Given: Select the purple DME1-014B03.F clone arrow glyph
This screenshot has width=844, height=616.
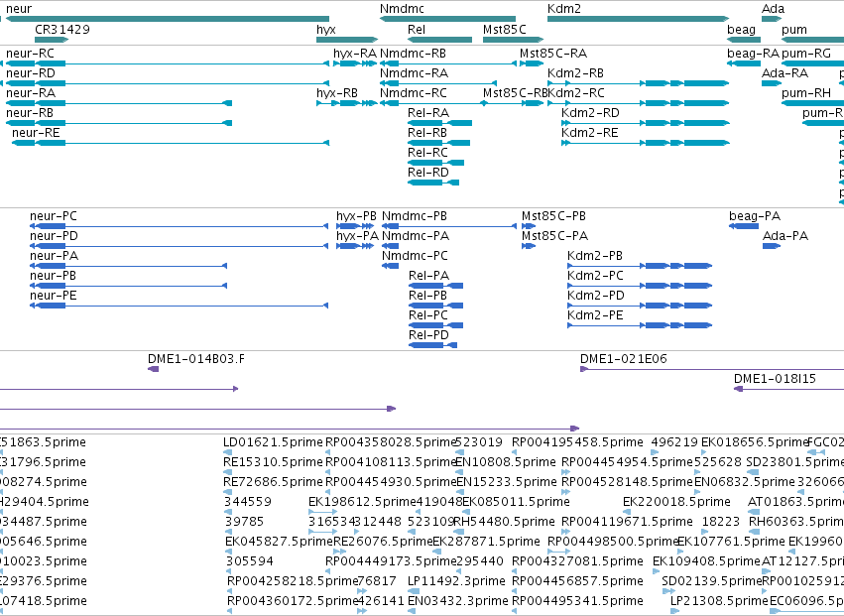Looking at the screenshot, I should click(154, 369).
